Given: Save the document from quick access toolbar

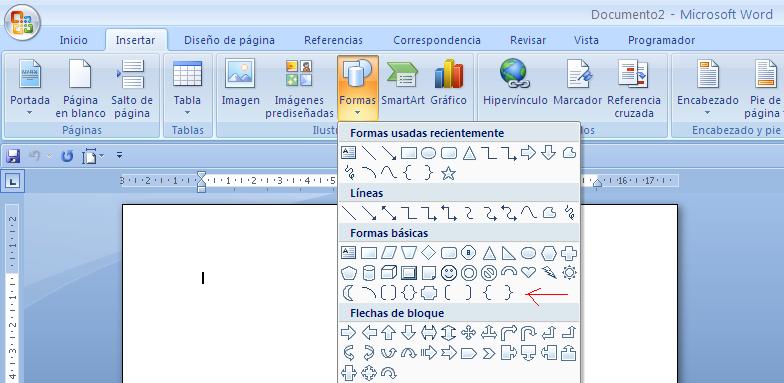Looking at the screenshot, I should click(x=13, y=156).
